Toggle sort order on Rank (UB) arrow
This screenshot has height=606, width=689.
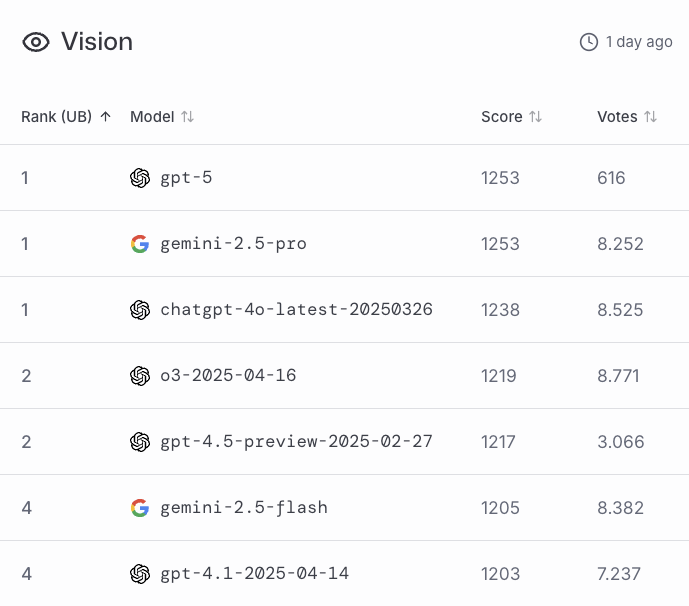click(105, 116)
